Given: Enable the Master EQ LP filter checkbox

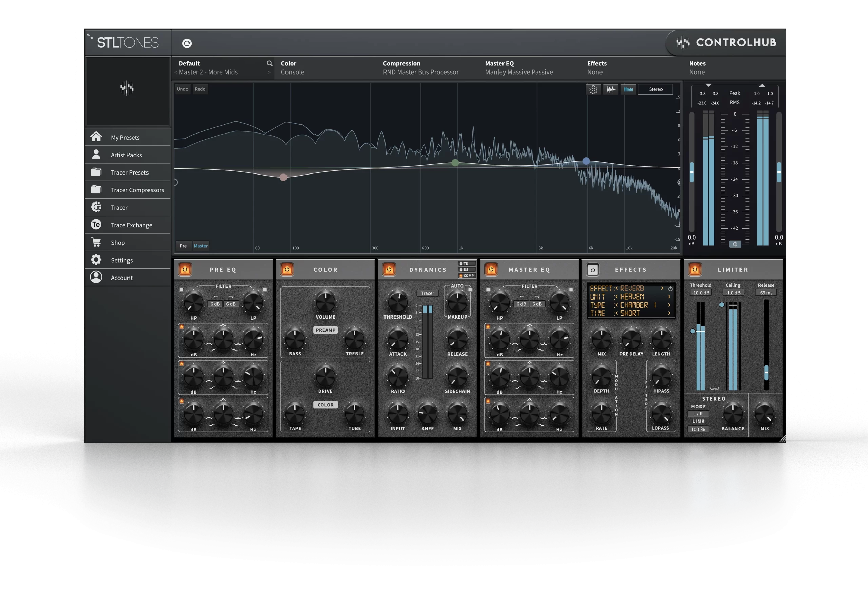Looking at the screenshot, I should (571, 290).
